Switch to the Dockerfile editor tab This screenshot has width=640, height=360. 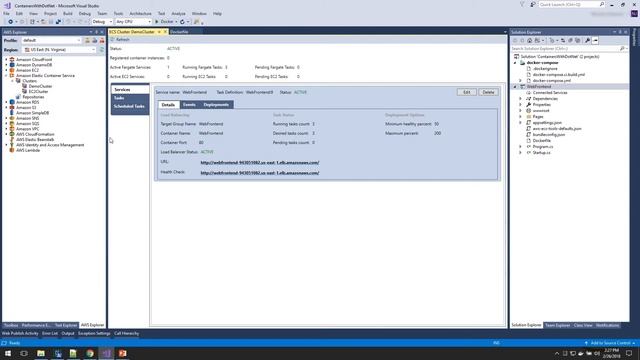pos(179,32)
